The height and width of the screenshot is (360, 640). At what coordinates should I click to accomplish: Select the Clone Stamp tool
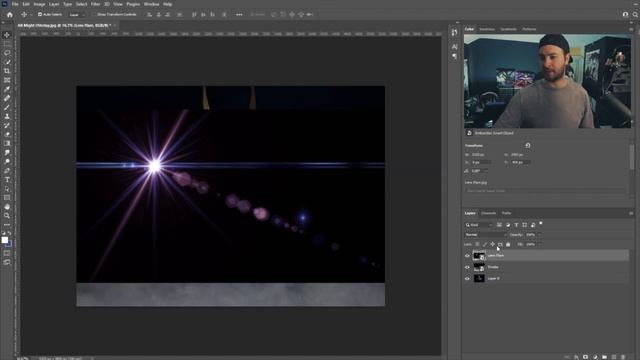[7, 116]
